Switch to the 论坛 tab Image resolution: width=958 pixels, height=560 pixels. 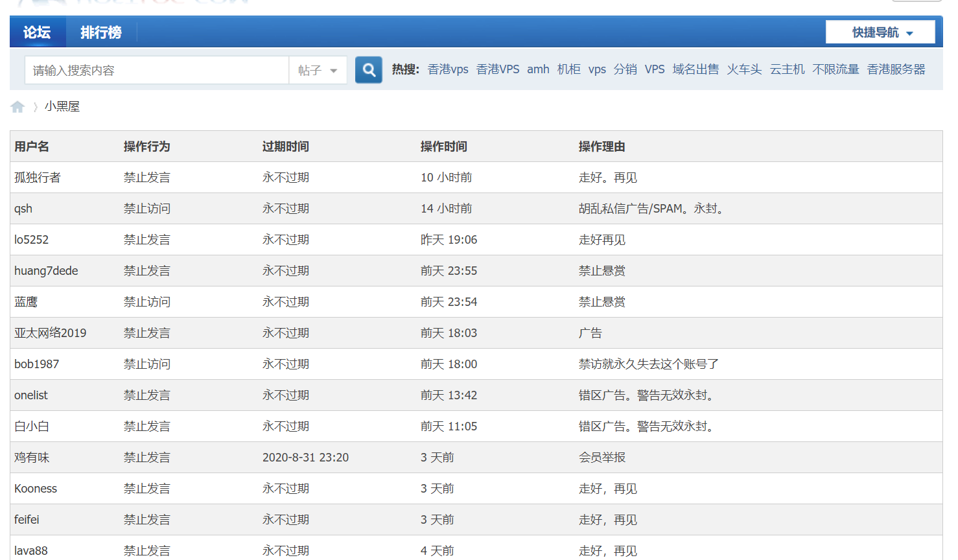pyautogui.click(x=37, y=32)
